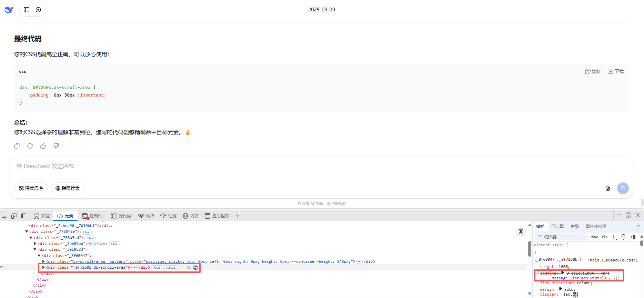
Task: Copy the assistant's reply with the copy icon
Action: point(17,146)
